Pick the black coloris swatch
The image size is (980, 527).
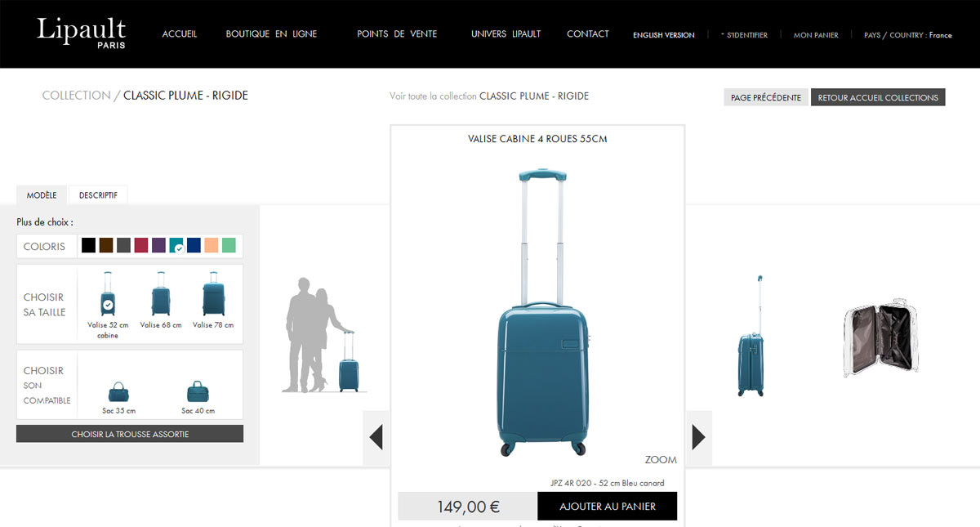[x=88, y=245]
